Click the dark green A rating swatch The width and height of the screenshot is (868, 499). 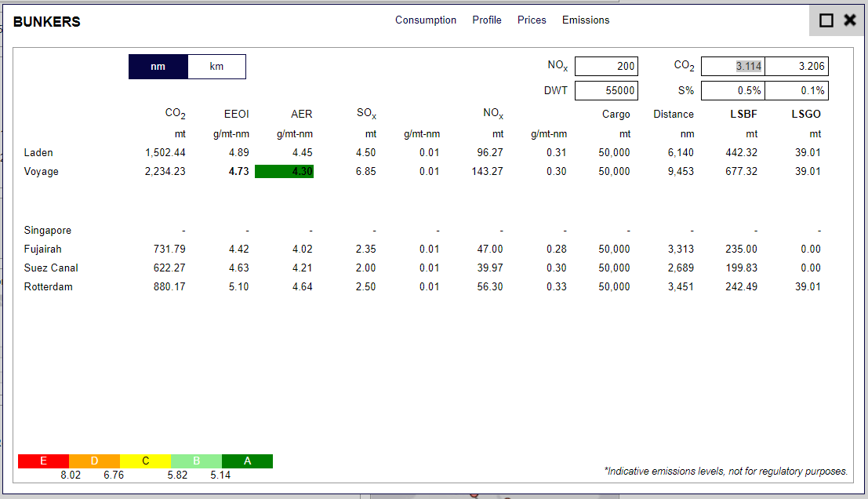point(247,461)
